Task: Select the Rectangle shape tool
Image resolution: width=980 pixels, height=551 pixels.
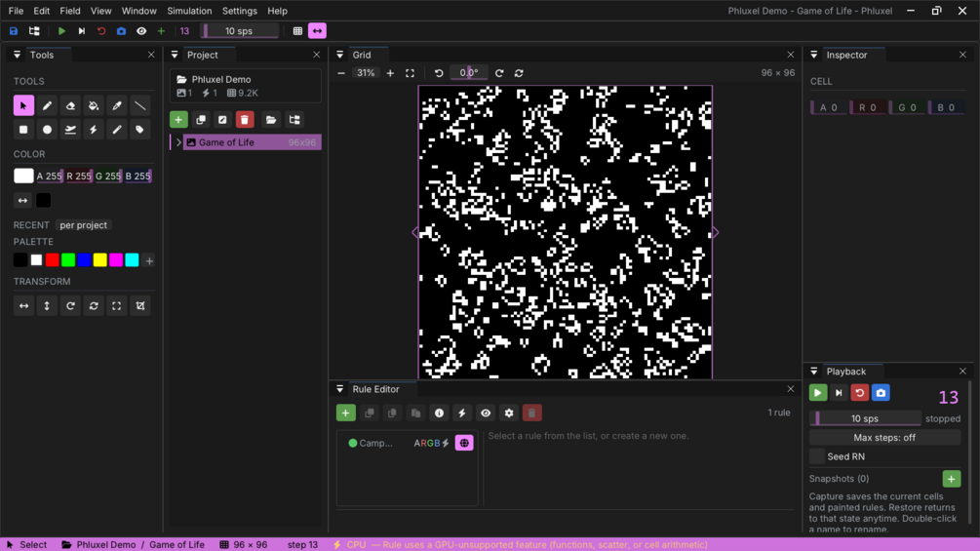Action: tap(23, 130)
